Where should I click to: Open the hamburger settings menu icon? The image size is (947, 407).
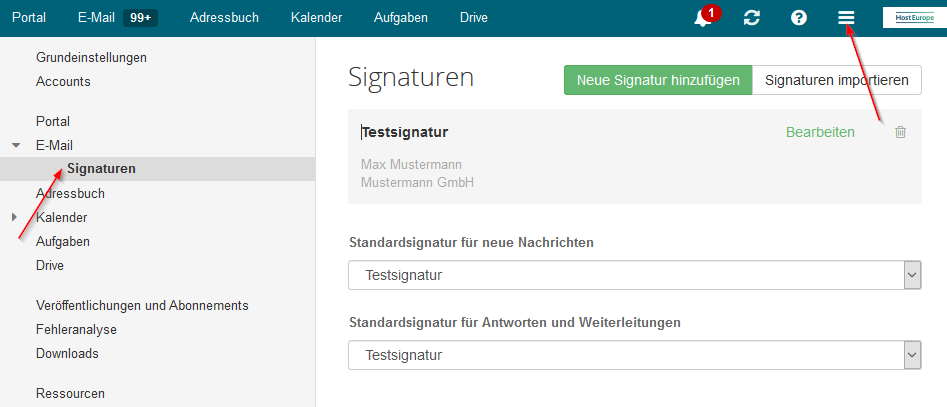pos(846,18)
